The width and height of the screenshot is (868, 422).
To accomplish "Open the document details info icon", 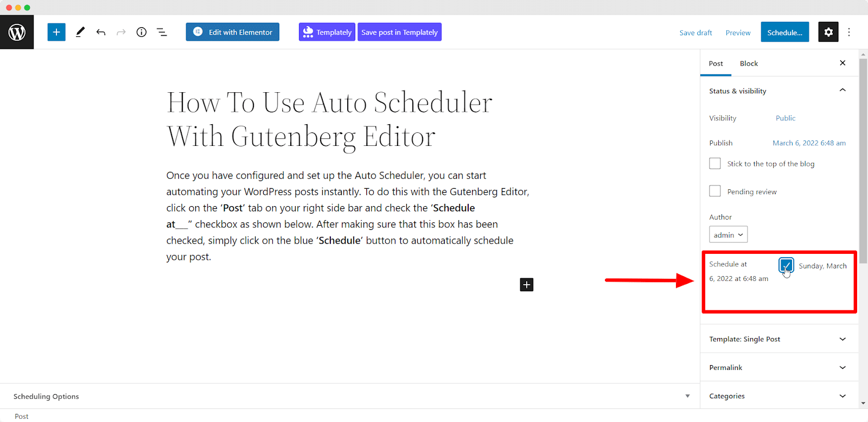I will click(x=142, y=32).
